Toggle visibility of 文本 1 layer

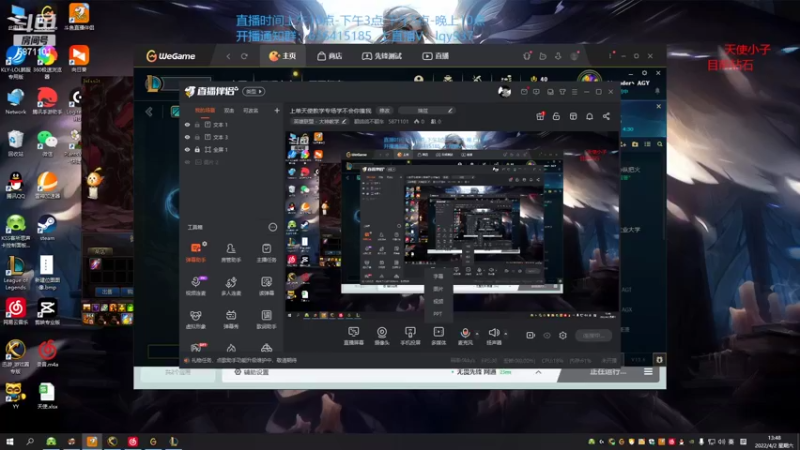click(187, 124)
